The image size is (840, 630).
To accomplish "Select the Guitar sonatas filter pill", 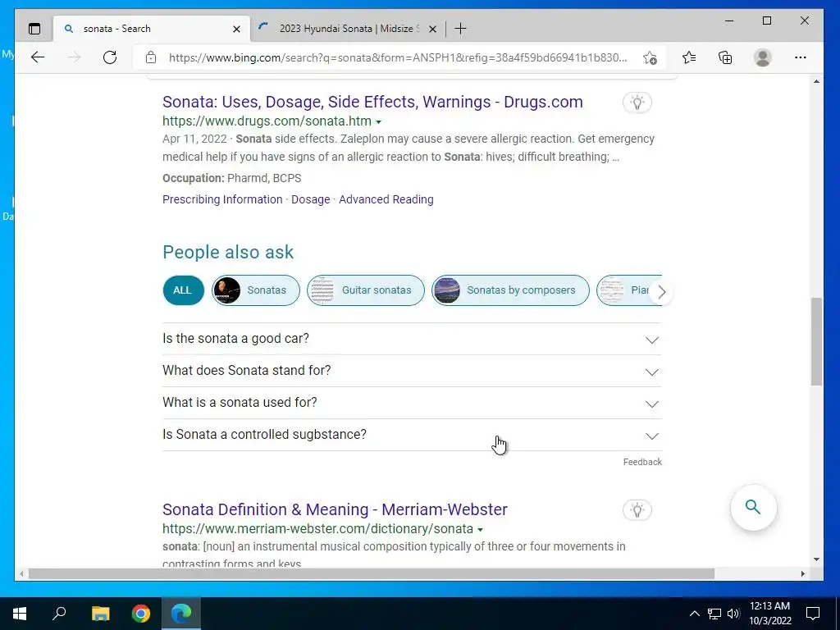I will [x=365, y=290].
